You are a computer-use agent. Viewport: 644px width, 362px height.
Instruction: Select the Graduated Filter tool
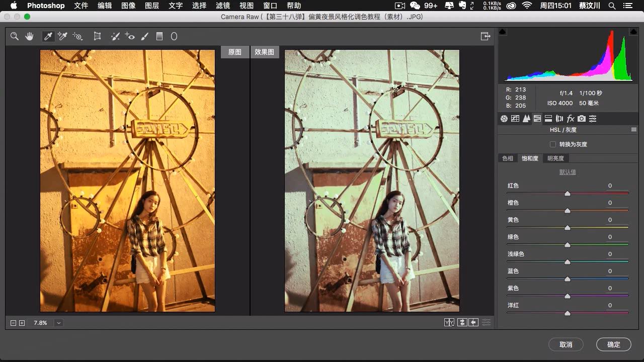point(159,36)
